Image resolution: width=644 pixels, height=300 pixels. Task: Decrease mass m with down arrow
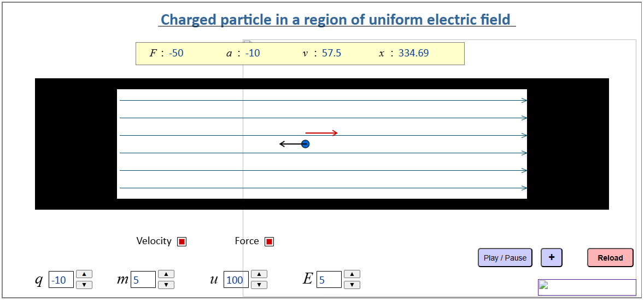point(166,285)
